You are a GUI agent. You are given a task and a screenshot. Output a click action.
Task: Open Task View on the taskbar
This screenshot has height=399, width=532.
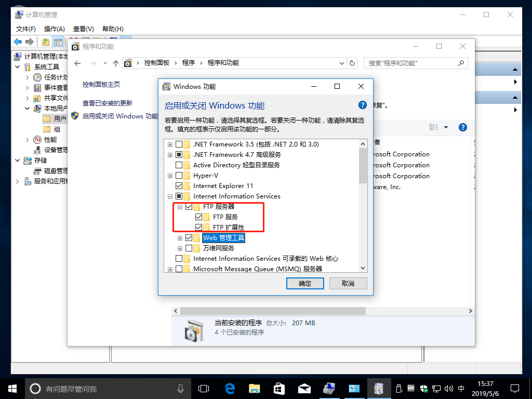click(x=203, y=389)
